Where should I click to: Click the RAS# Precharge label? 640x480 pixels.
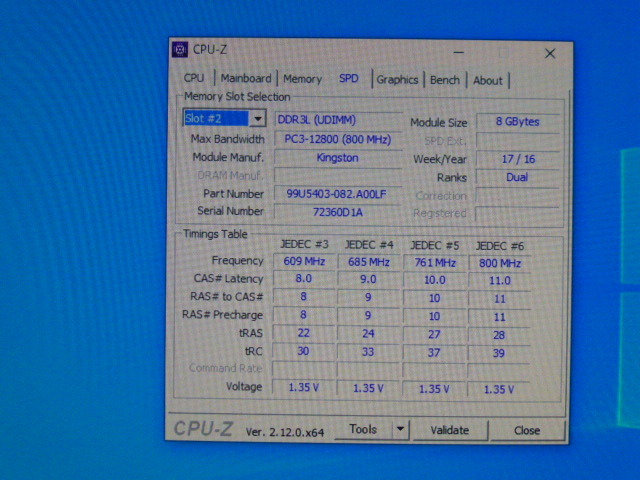222,315
